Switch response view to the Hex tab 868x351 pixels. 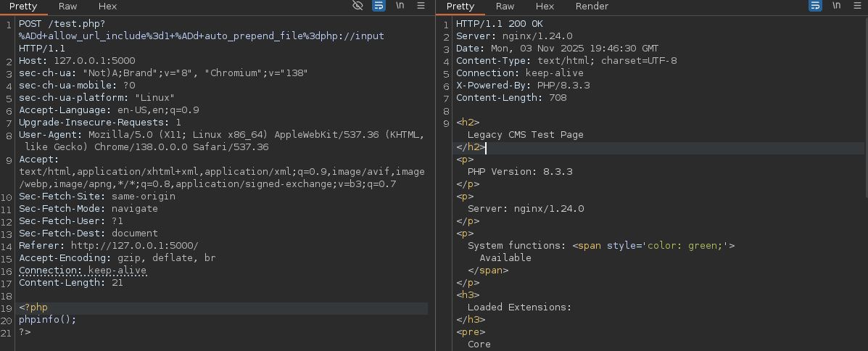pyautogui.click(x=545, y=7)
